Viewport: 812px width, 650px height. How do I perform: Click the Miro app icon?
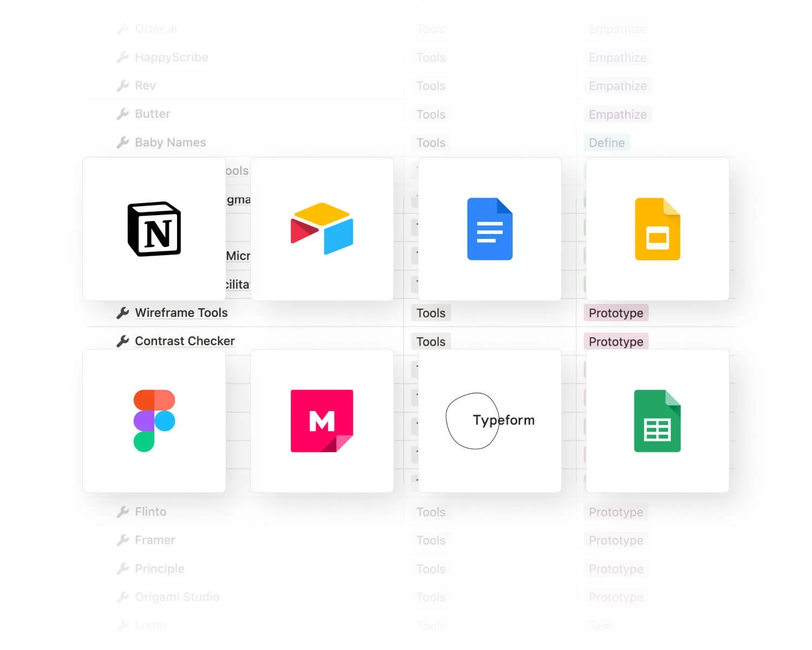[322, 420]
